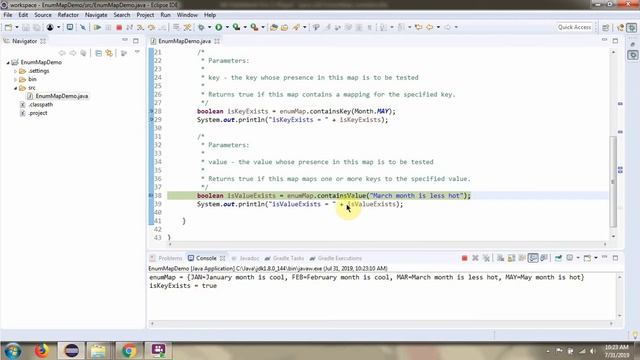
Task: Click the line 28 breakpoint marker gutter
Action: [151, 111]
